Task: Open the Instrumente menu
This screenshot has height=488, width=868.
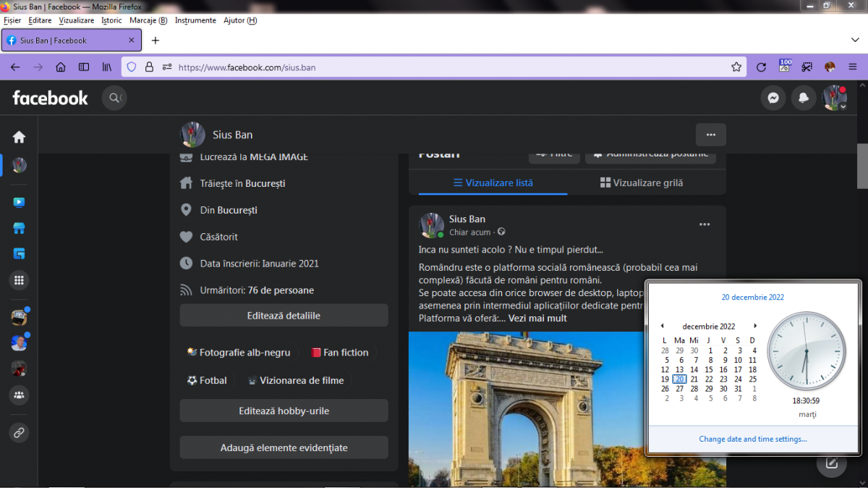Action: click(195, 20)
